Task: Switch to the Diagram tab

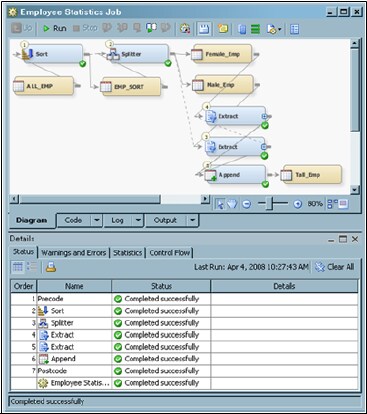Action: (32, 220)
